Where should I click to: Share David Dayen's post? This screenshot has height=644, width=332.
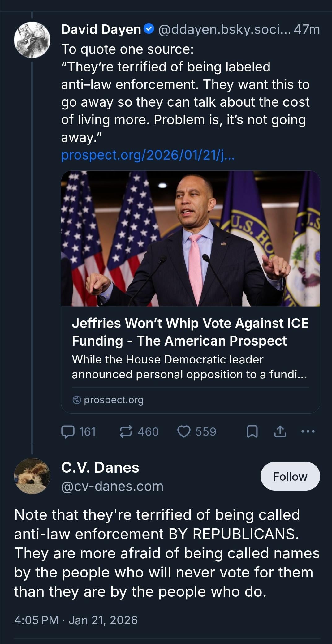click(x=280, y=431)
